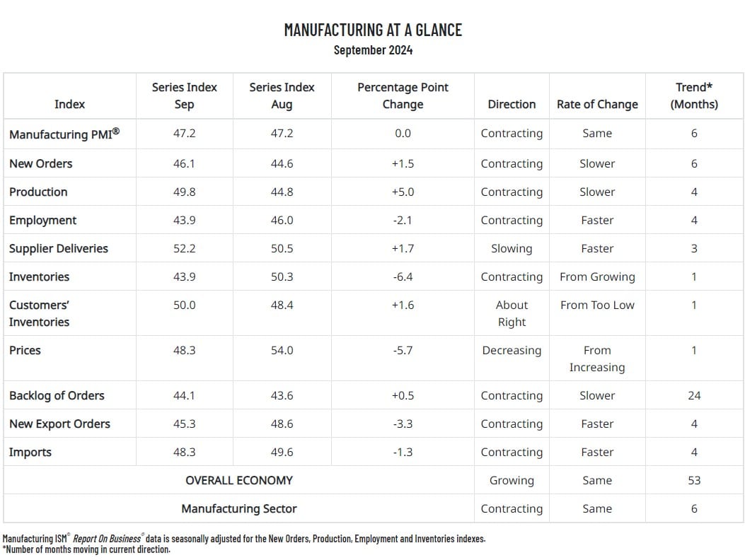Click the Production change value +5.0
The image size is (745, 560).
click(x=403, y=192)
